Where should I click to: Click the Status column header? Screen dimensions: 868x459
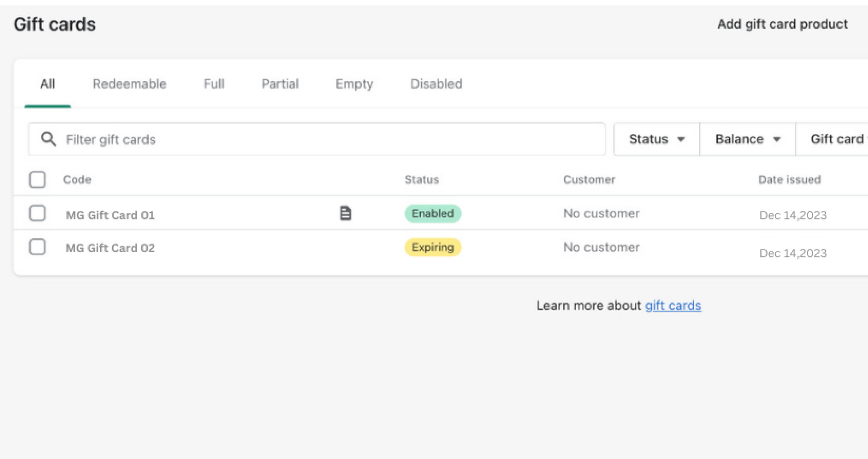click(422, 180)
